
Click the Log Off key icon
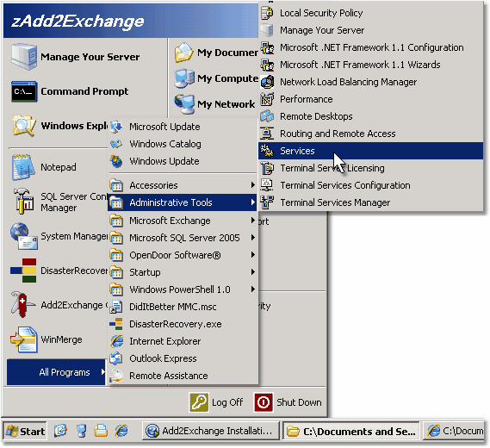199,402
